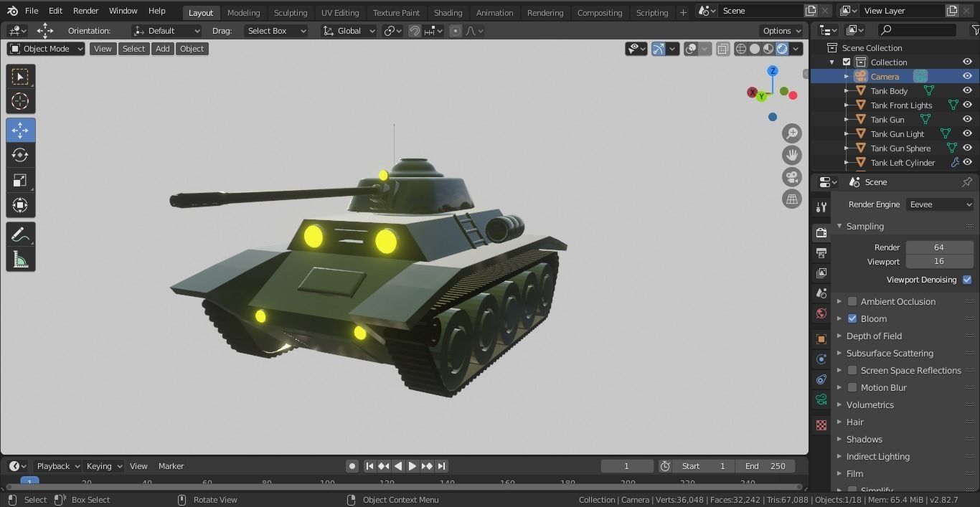Click the End frame field
The image size is (980, 507).
tap(765, 466)
